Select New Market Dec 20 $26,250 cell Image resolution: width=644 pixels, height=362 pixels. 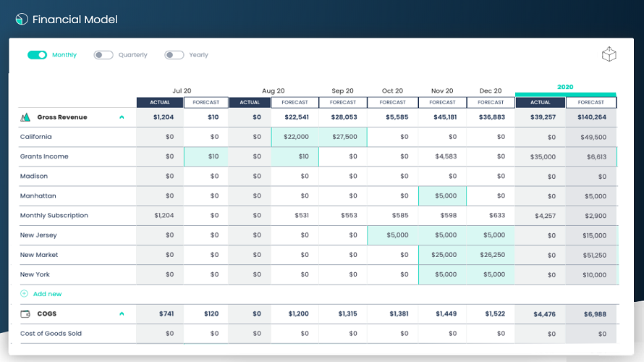(491, 255)
